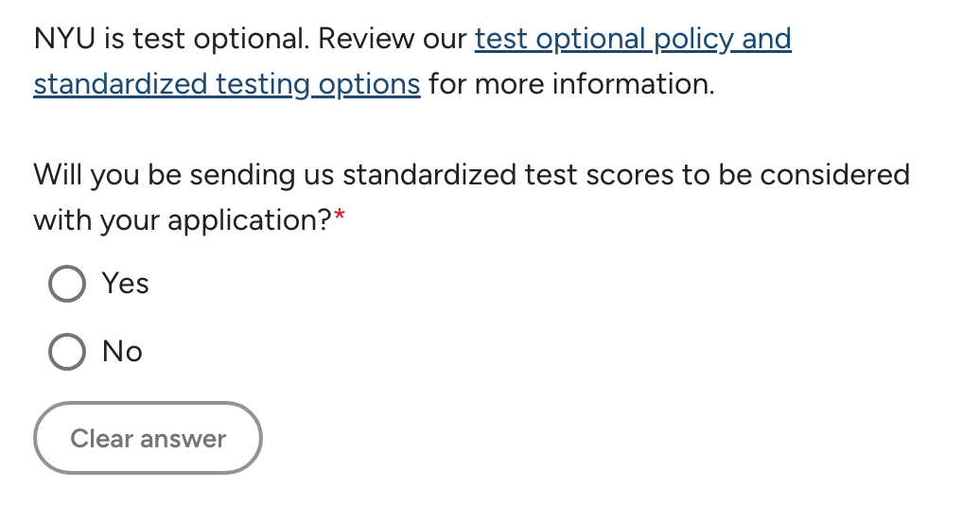Follow the standardized testing options link text
This screenshot has height=522, width=980.
(x=227, y=85)
